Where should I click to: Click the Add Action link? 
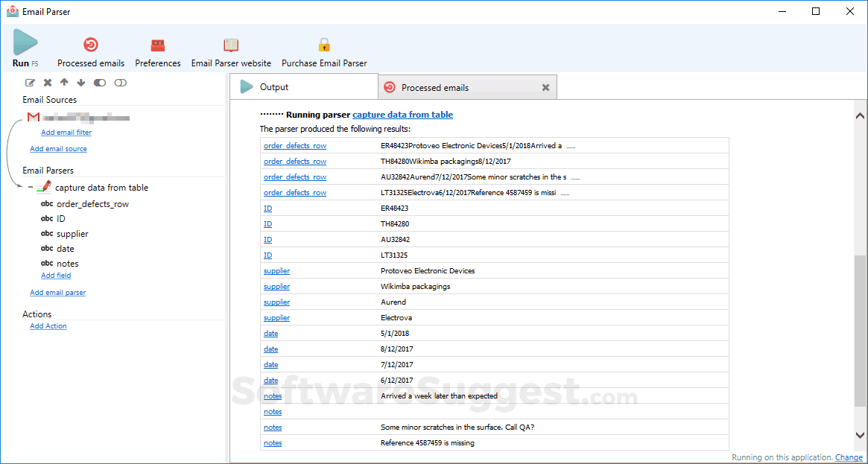pos(48,326)
